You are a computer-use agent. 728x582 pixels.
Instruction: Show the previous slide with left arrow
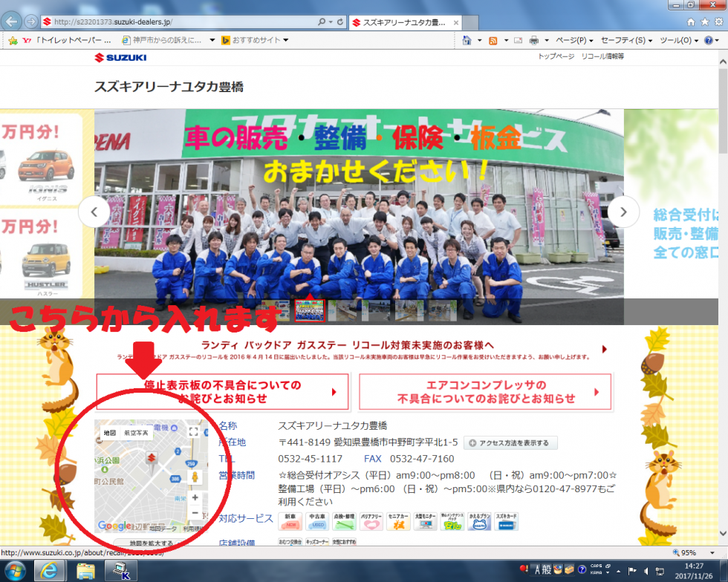pyautogui.click(x=94, y=212)
